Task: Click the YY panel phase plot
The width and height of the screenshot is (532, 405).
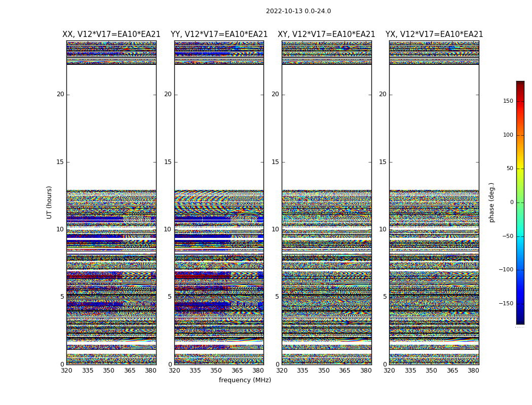Action: (x=219, y=202)
